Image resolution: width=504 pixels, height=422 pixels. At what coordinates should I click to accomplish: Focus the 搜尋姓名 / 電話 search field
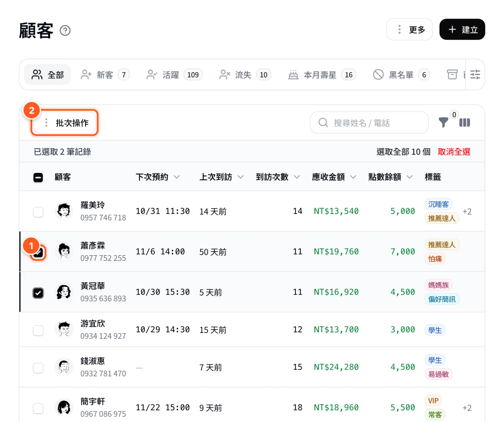tap(369, 122)
